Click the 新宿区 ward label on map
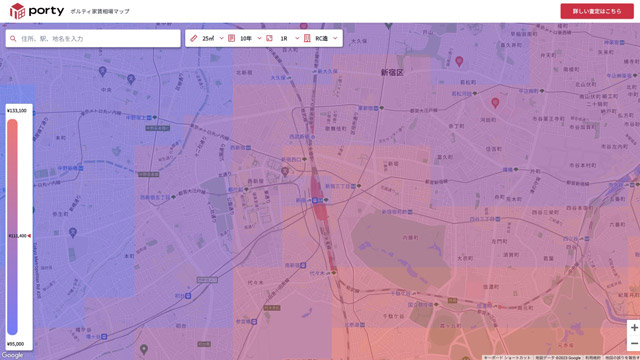This screenshot has width=640, height=360. tap(392, 72)
